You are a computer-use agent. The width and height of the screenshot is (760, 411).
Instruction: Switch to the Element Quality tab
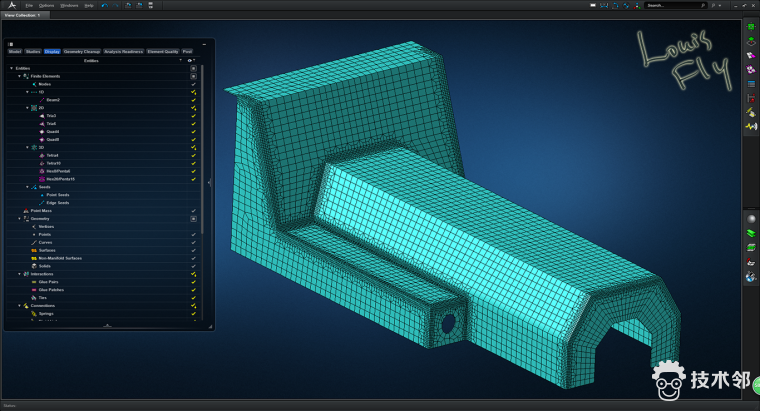[x=162, y=51]
